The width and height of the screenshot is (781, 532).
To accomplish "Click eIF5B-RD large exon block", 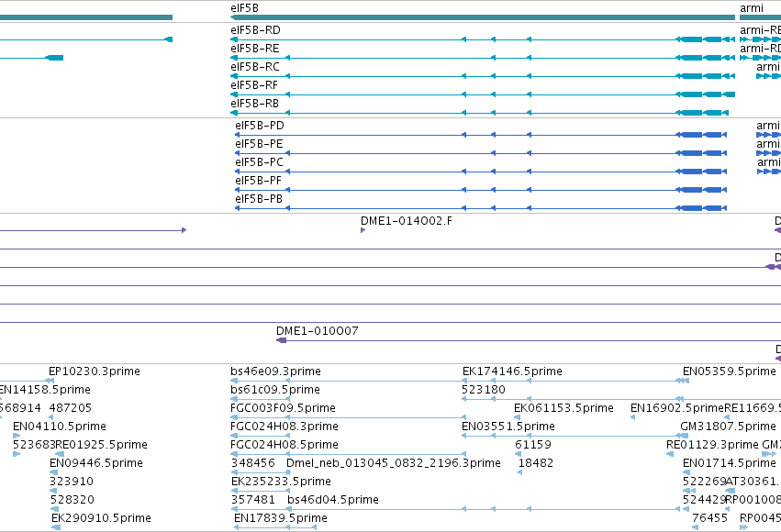I will click(691, 39).
